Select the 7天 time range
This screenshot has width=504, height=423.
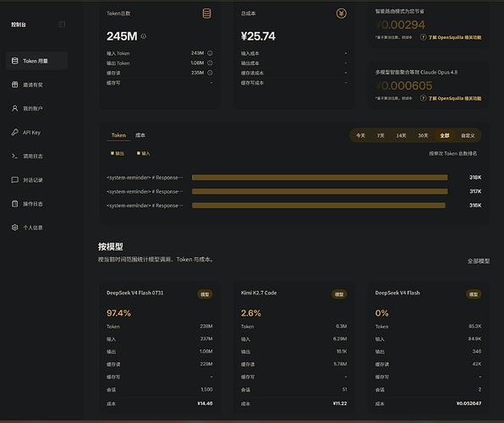[381, 135]
